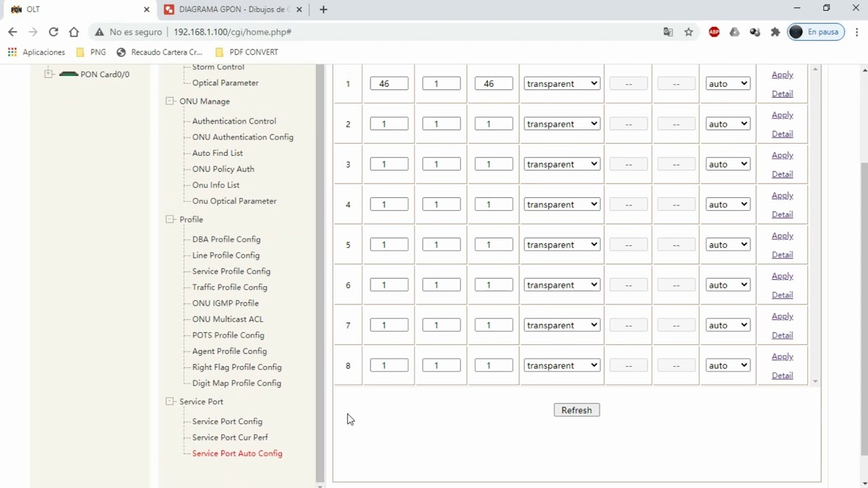The image size is (868, 488).
Task: Click the Refresh button
Action: 576,410
